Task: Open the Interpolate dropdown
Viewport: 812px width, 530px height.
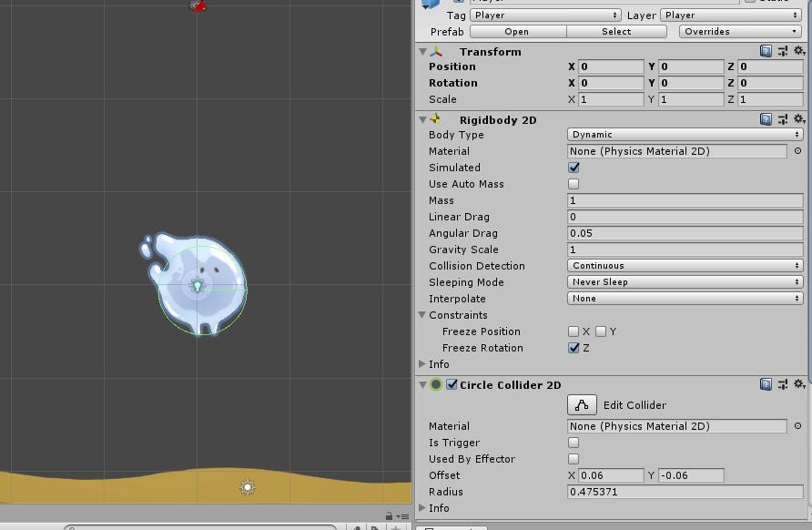Action: click(685, 299)
